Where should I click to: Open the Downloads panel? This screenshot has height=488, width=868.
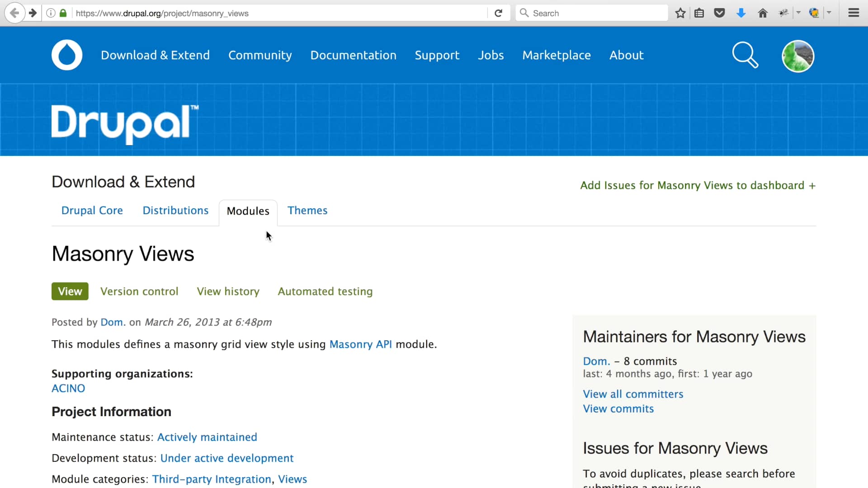[741, 13]
